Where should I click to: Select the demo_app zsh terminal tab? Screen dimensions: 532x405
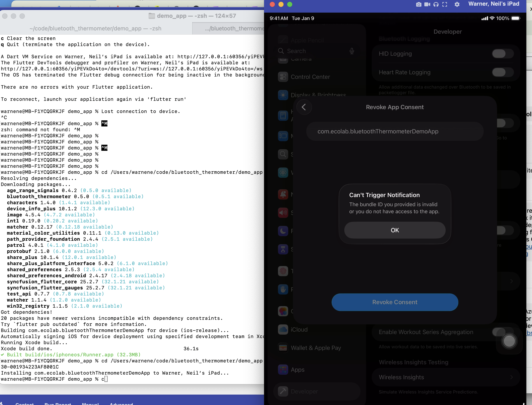95,28
